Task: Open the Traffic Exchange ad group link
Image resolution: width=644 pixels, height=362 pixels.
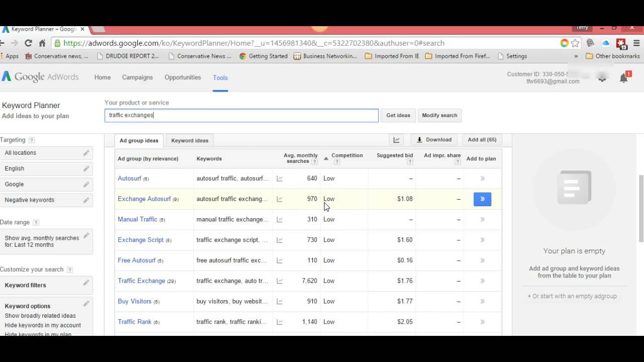Action: (x=141, y=281)
